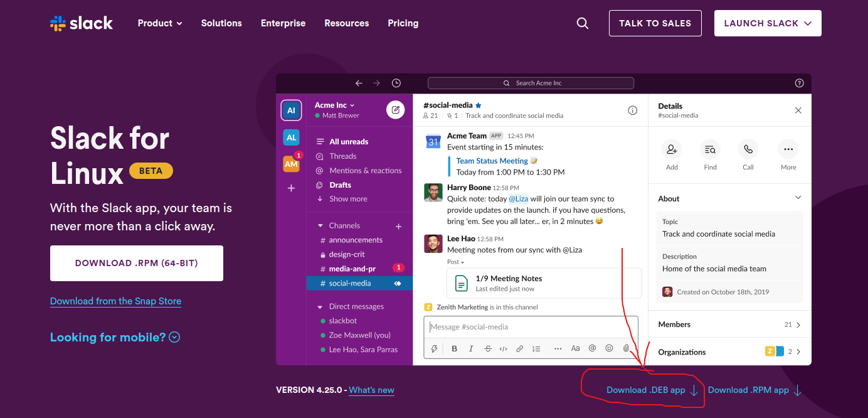Click Download .RPM (64-bit) button
The height and width of the screenshot is (418, 868).
click(137, 263)
